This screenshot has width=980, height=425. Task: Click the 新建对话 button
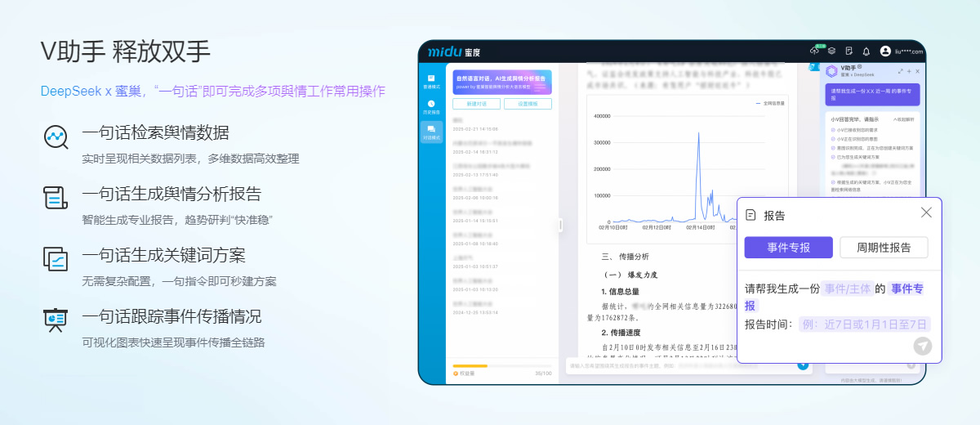click(x=476, y=104)
